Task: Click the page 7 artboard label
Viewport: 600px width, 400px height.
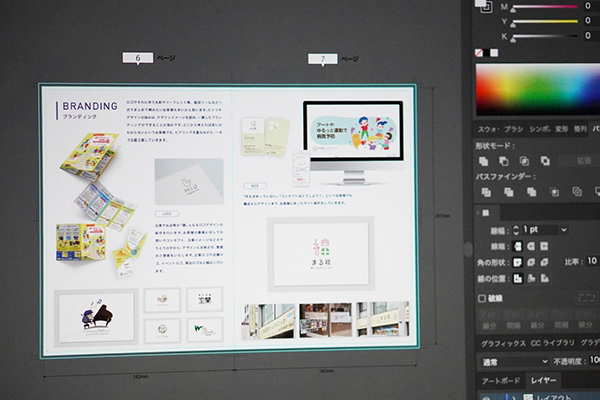Action: point(323,59)
